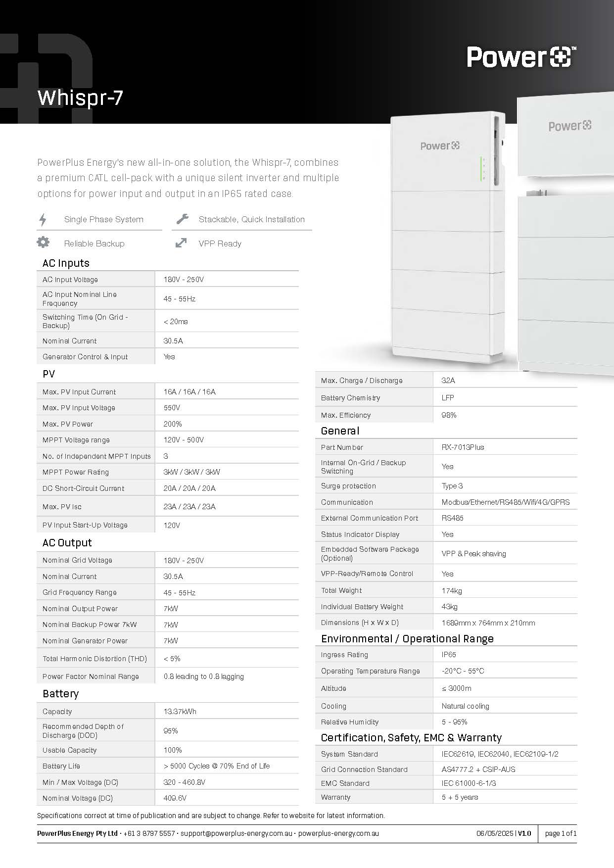Click the 'page 1 of 1' footer indicator
The width and height of the screenshot is (614, 868).
click(561, 833)
